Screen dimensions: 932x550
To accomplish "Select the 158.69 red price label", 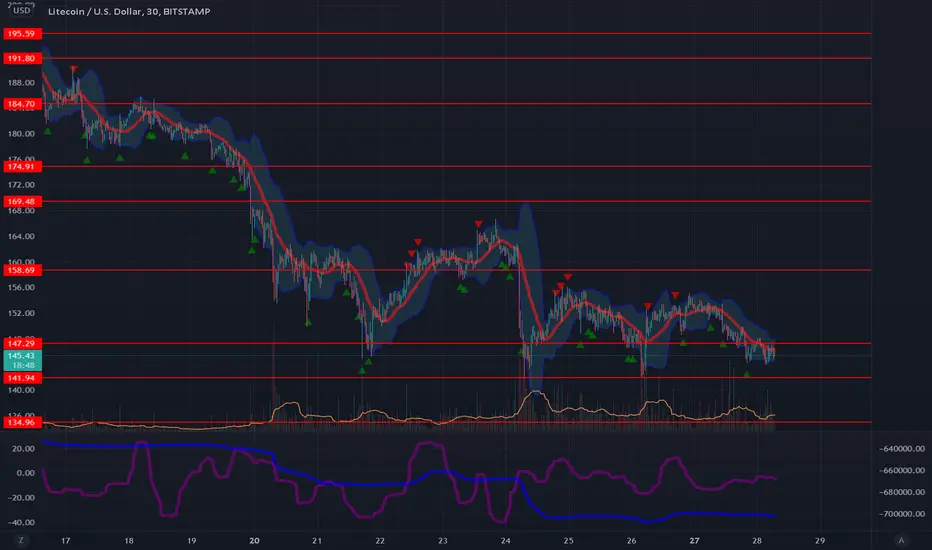I will (23, 270).
